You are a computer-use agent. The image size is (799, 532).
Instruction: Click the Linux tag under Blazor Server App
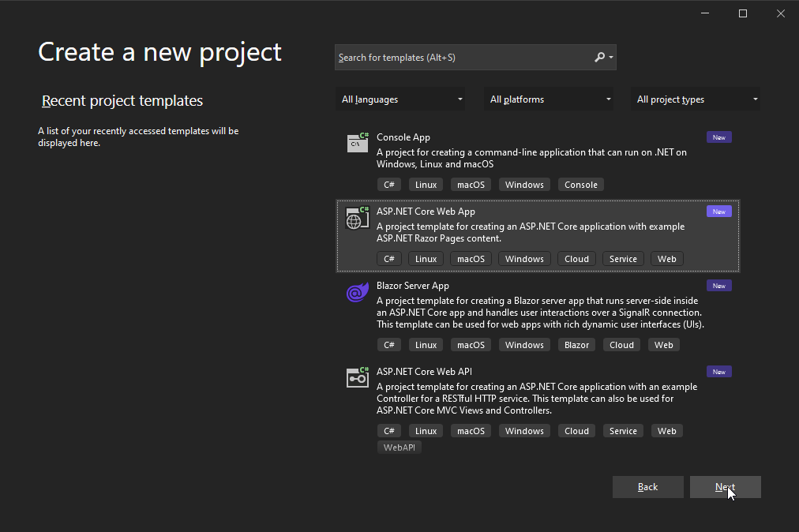point(426,345)
